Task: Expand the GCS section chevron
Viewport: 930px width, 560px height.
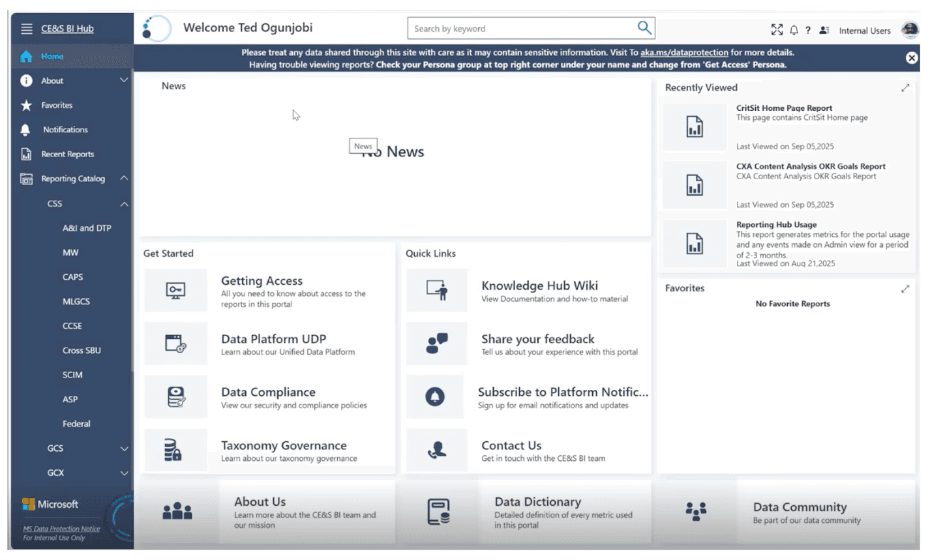Action: 123,449
